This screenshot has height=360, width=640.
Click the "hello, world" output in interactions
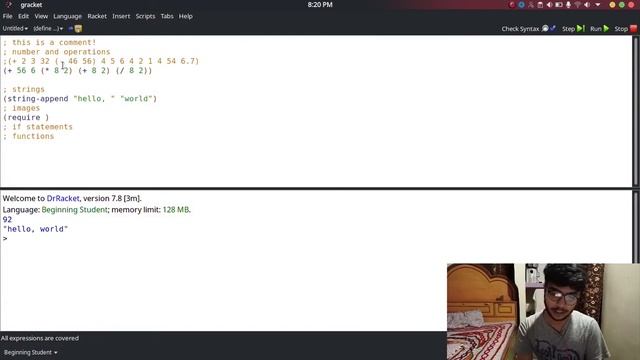(x=36, y=229)
